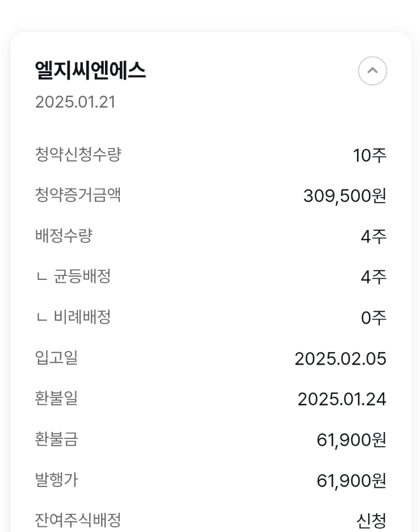
Task: Click the 4주 value beside 균등배정
Action: pyautogui.click(x=373, y=277)
